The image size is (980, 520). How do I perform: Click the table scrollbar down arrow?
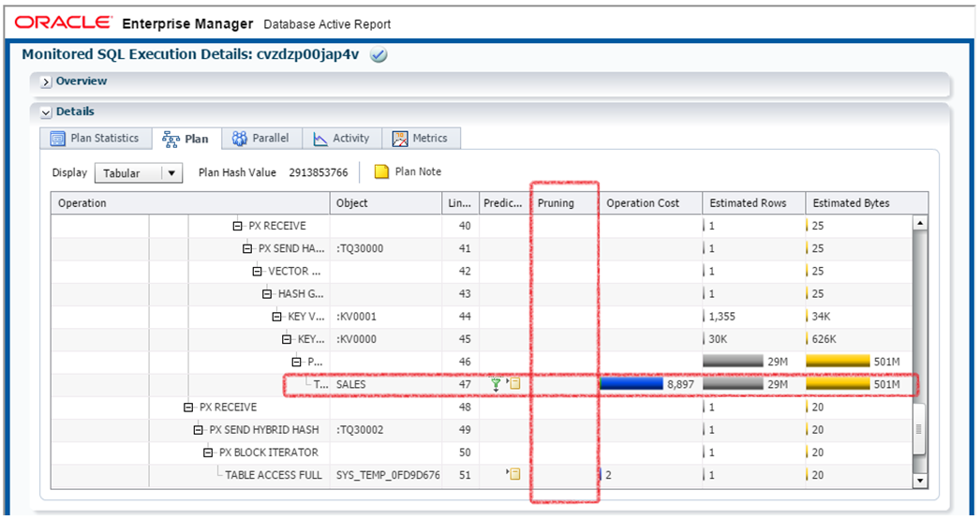919,481
